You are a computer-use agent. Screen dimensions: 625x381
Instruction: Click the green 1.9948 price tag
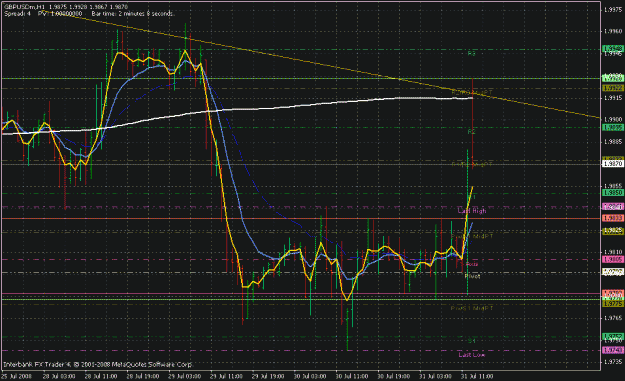(x=613, y=49)
